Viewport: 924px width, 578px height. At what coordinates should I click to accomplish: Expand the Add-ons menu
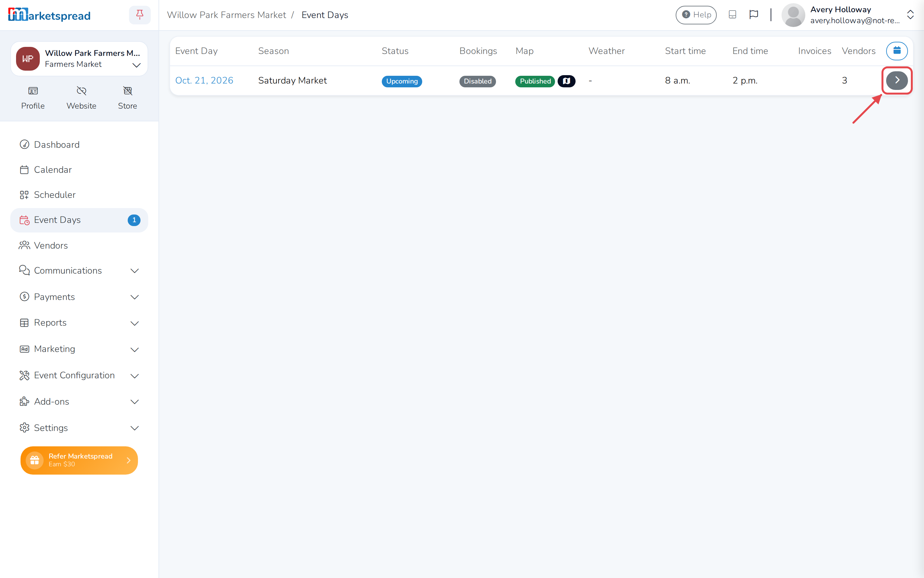coord(79,402)
